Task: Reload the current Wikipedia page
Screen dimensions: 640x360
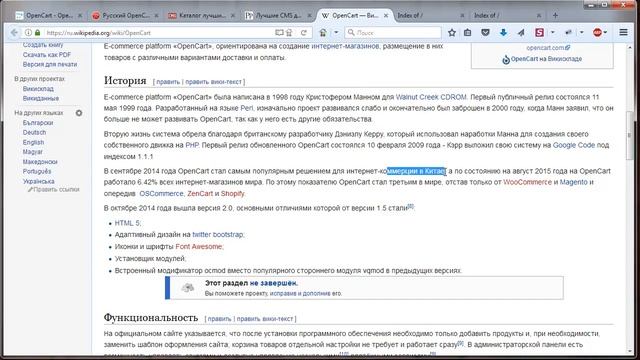Action: (x=304, y=33)
